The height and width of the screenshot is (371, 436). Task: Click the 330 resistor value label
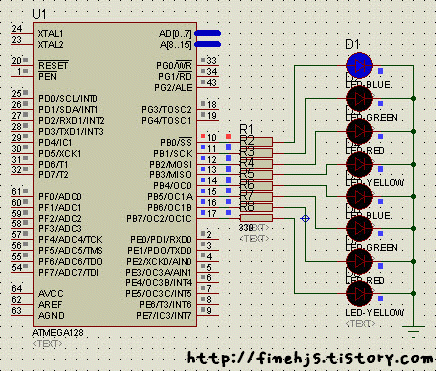(x=246, y=228)
